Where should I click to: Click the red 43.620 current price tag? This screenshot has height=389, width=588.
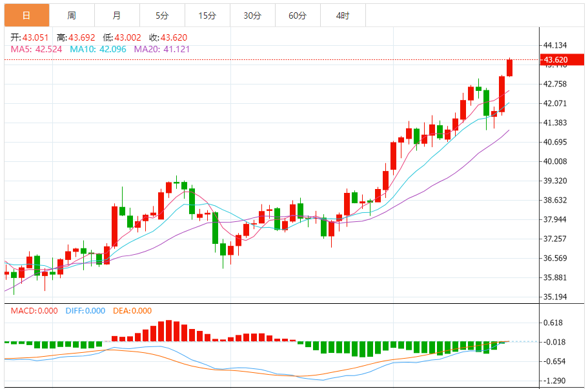tap(556, 60)
